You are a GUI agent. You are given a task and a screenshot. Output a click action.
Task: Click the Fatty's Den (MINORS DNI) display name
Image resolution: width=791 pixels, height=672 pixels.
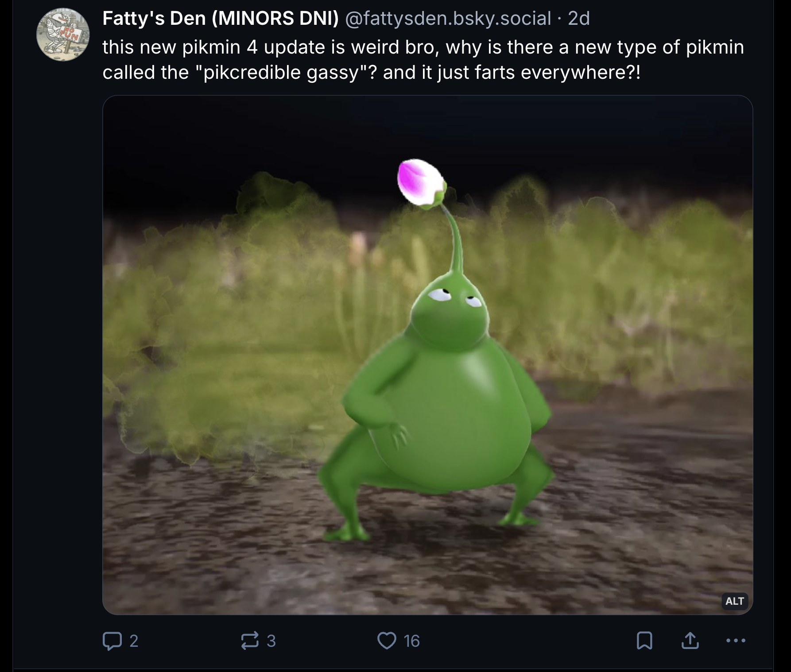(x=220, y=19)
